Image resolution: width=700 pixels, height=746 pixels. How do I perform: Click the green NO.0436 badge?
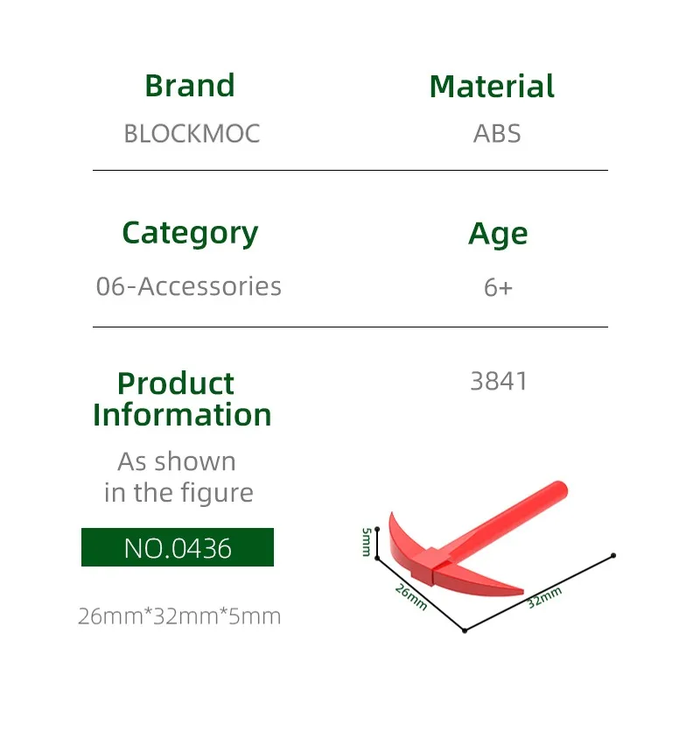[178, 548]
